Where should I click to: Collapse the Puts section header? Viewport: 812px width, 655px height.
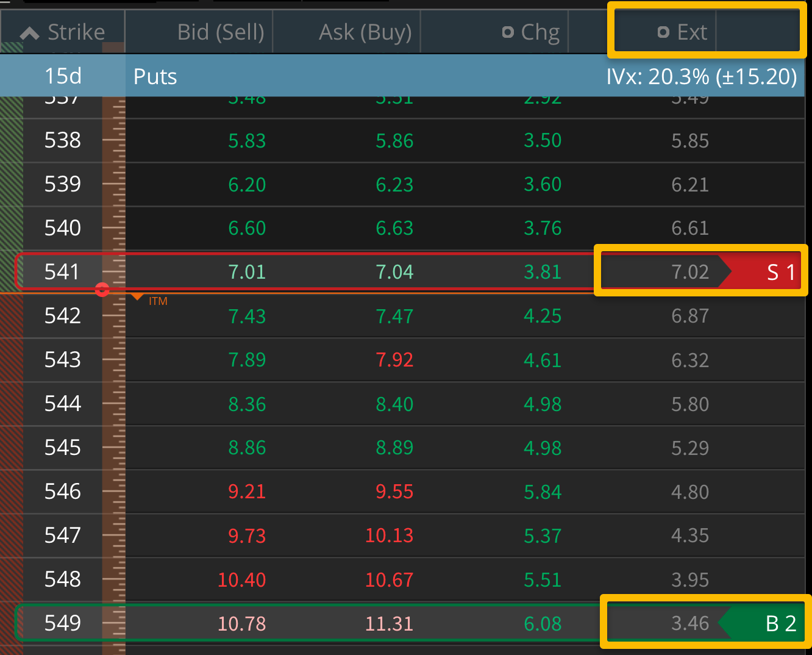(x=154, y=76)
